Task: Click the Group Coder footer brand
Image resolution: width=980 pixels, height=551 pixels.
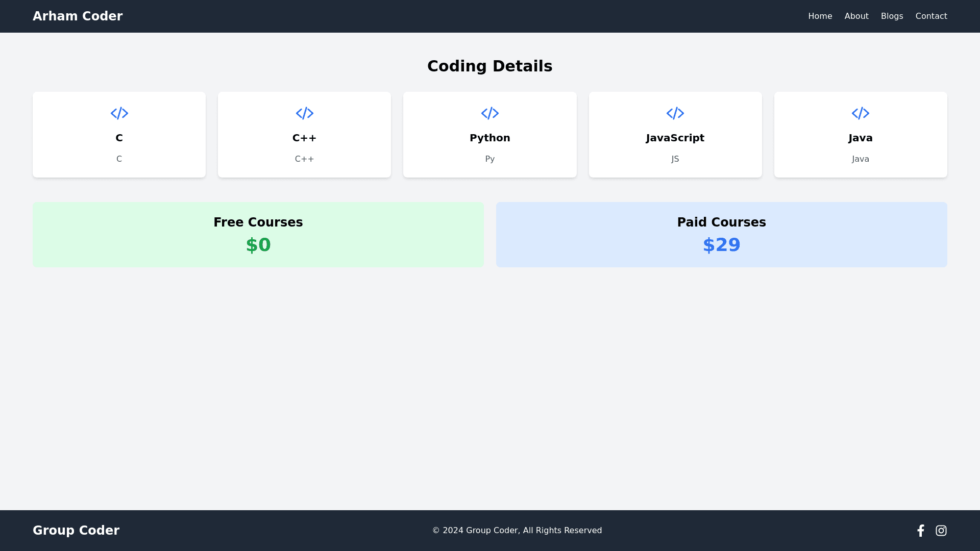Action: [x=76, y=531]
